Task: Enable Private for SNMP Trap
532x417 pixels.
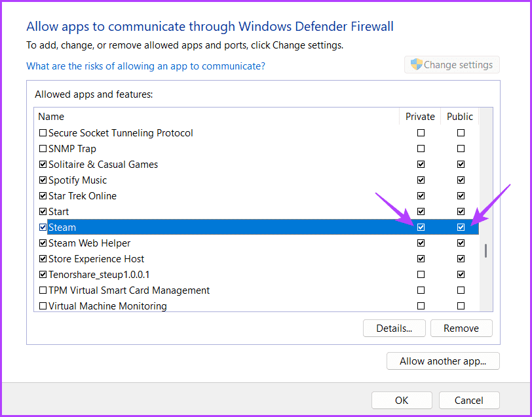Action: pos(421,149)
